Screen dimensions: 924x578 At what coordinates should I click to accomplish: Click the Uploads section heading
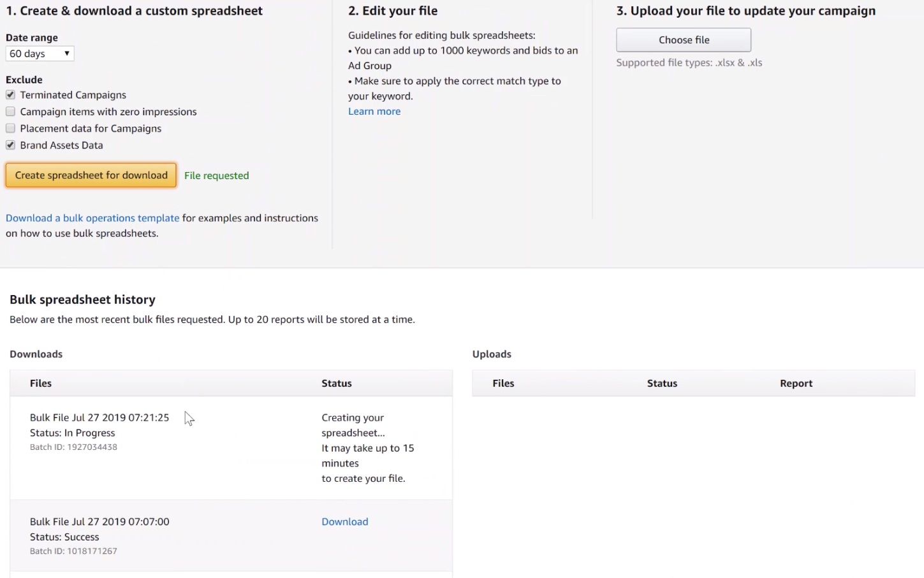[492, 354]
